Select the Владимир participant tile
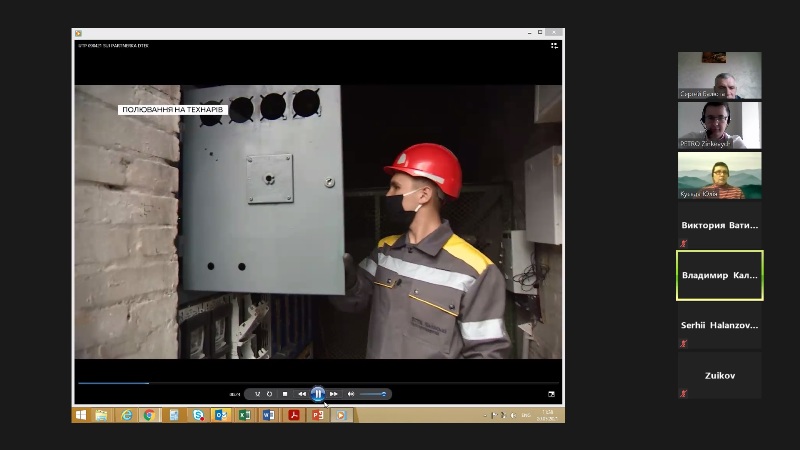This screenshot has width=800, height=450. pos(719,275)
